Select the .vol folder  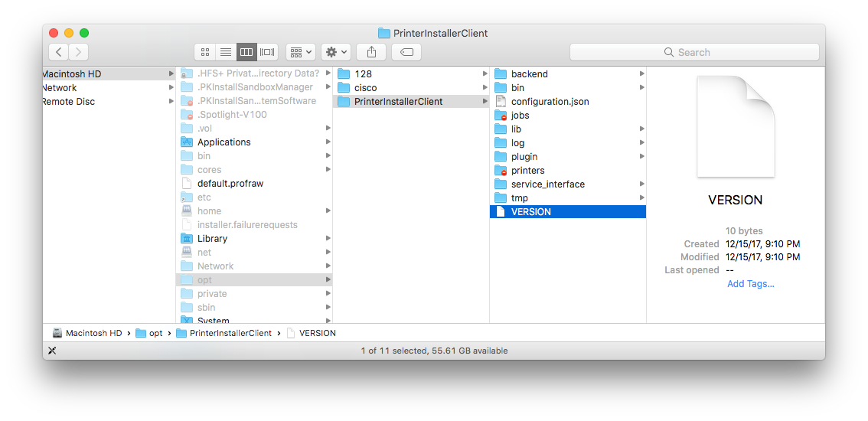[x=254, y=128]
